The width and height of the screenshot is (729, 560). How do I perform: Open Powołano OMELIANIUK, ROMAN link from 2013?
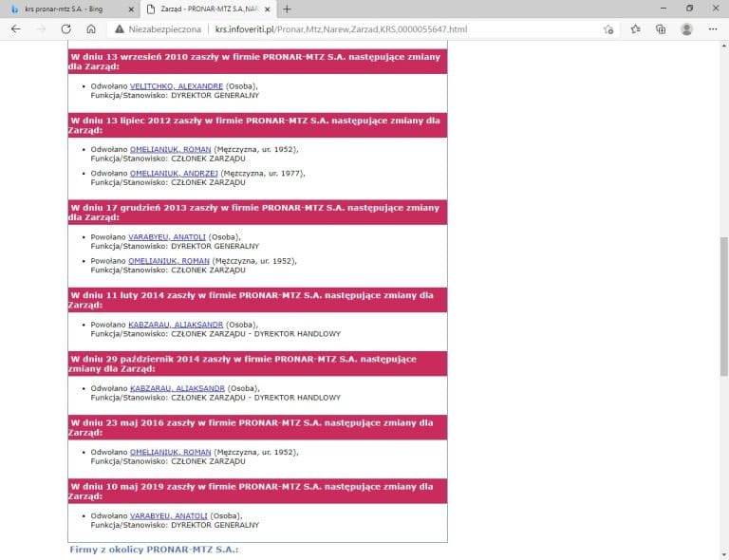169,261
